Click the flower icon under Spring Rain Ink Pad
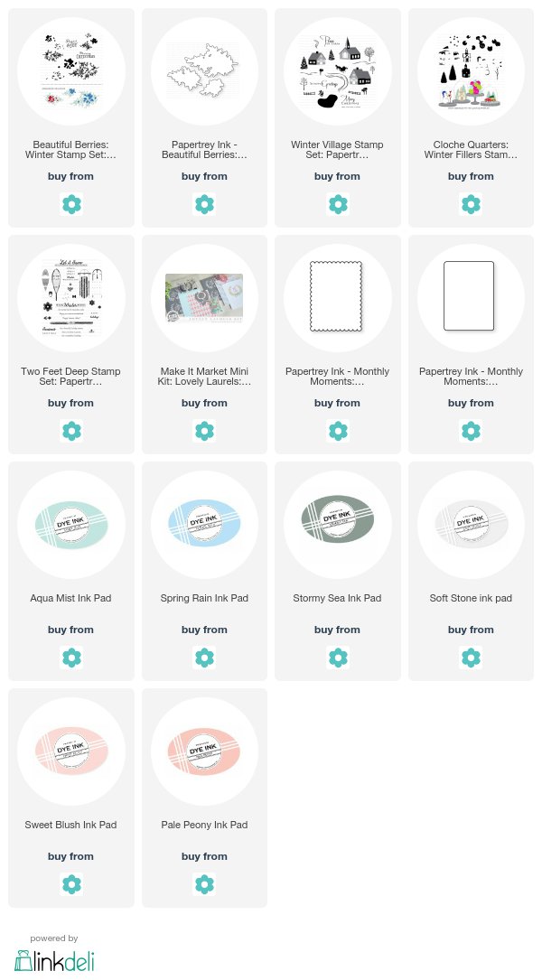 [x=204, y=658]
